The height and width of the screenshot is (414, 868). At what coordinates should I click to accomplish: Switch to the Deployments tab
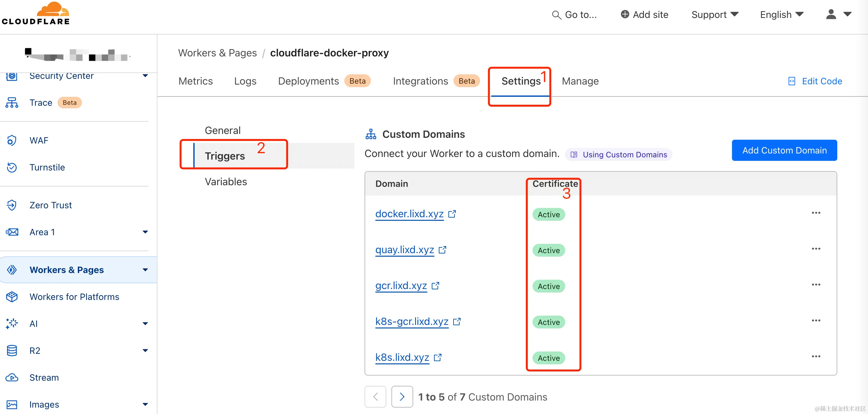324,81
